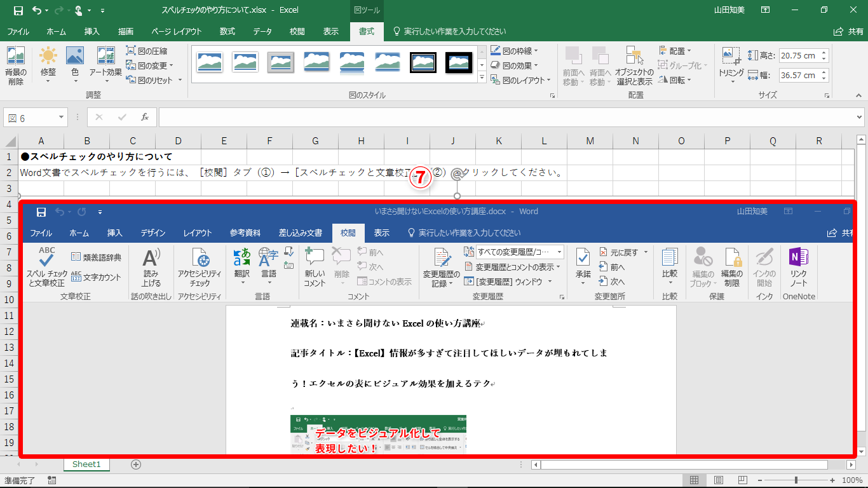Switch to the 数式 tab
The image size is (868, 488).
(227, 31)
